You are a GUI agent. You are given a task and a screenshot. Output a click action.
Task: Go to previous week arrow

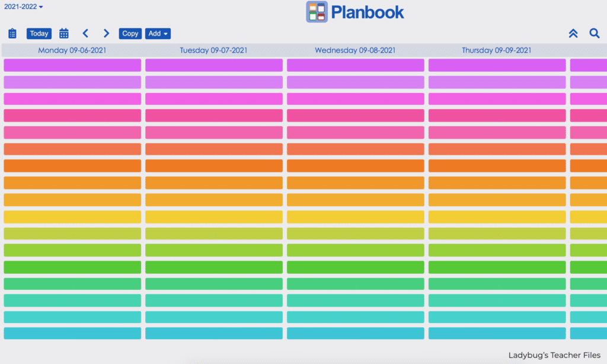pos(85,34)
